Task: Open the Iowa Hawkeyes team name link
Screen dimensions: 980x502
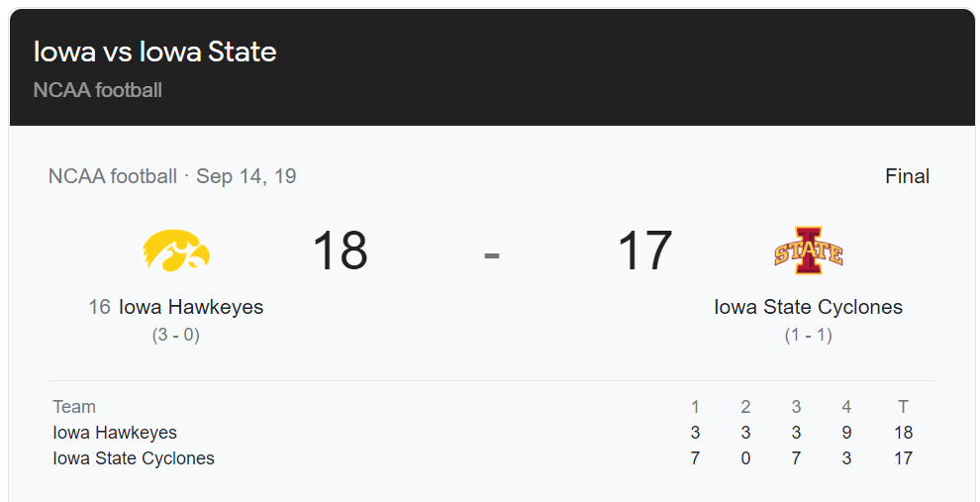Action: pos(191,307)
